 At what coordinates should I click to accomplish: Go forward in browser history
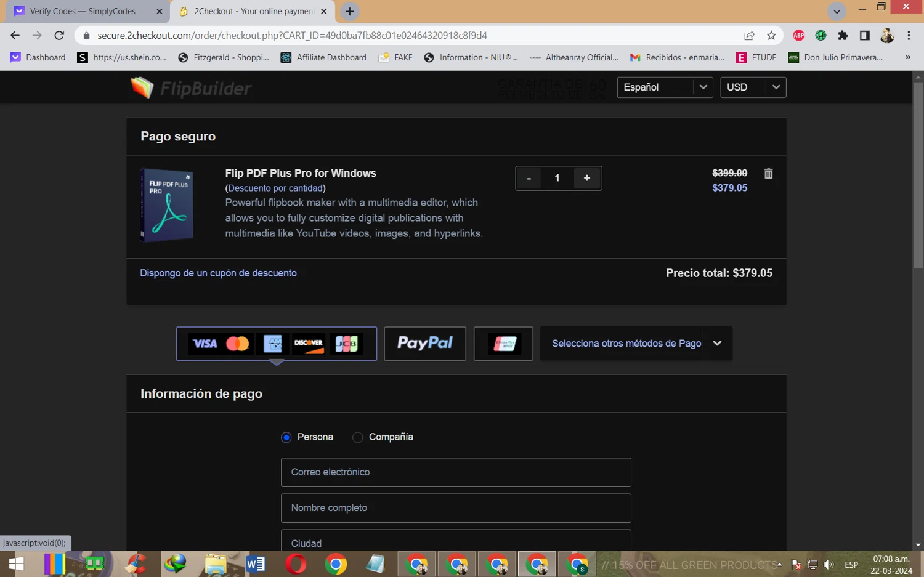pyautogui.click(x=37, y=35)
